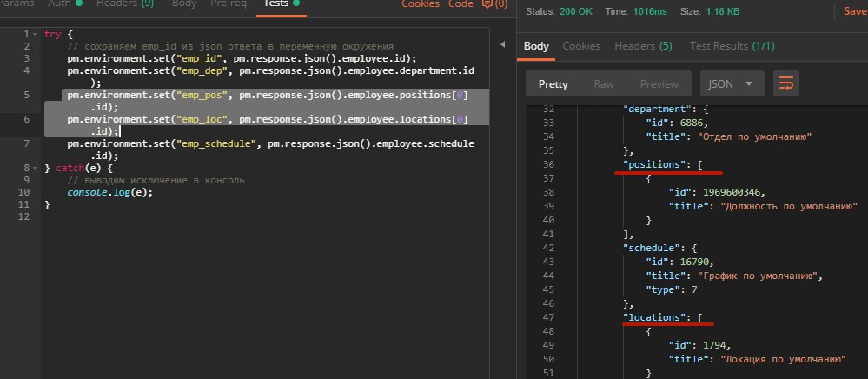Toggle the line wrap icon
This screenshot has width=868, height=379.
pos(786,83)
